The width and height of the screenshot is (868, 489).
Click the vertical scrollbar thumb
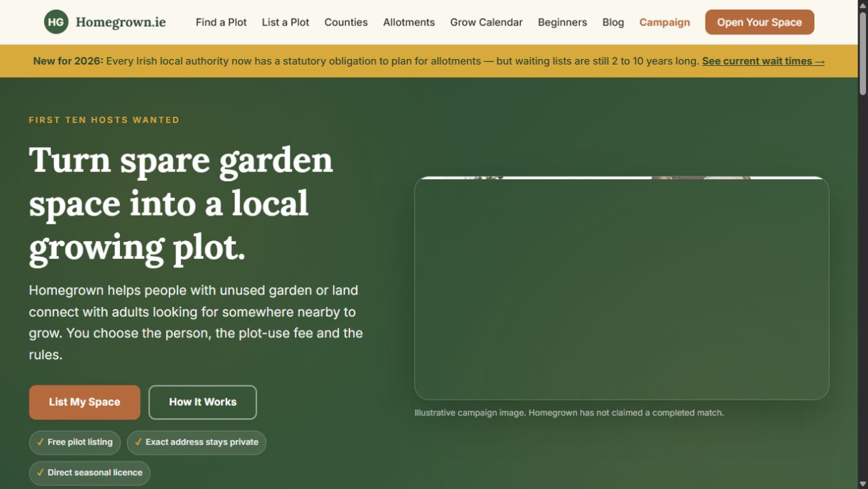863,53
